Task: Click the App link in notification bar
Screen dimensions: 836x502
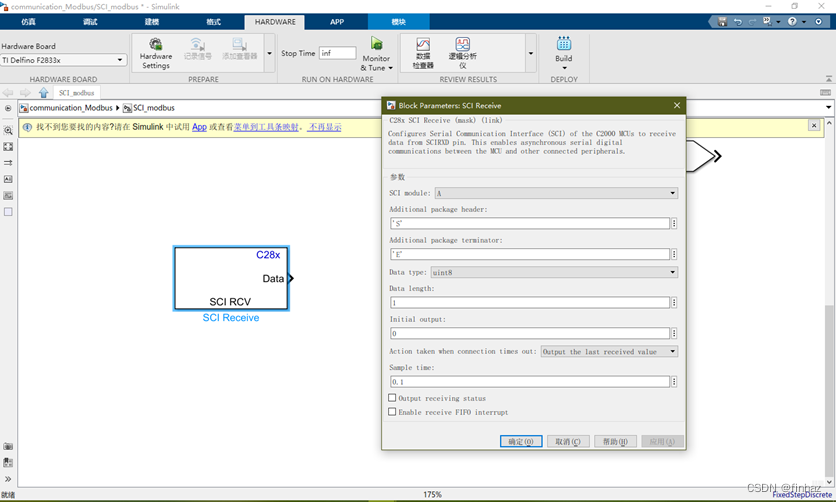Action: click(199, 127)
